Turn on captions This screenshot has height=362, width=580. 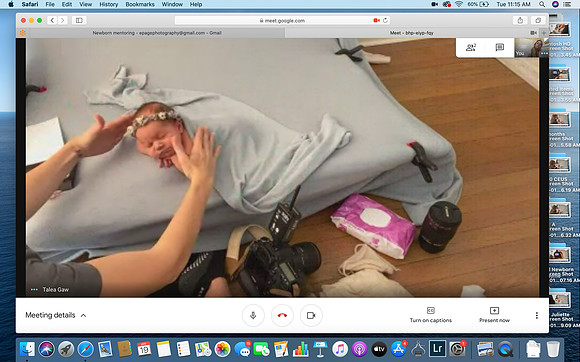pos(431,315)
